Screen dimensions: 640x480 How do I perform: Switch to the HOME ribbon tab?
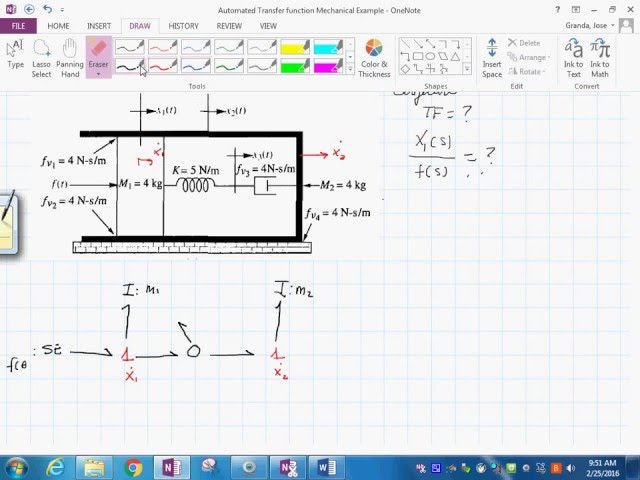(x=58, y=26)
